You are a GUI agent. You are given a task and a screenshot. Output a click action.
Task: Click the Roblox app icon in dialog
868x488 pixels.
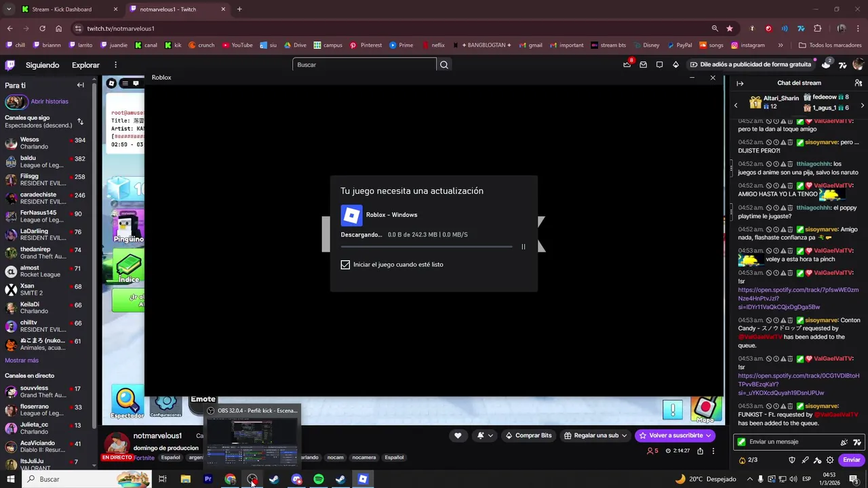point(351,216)
